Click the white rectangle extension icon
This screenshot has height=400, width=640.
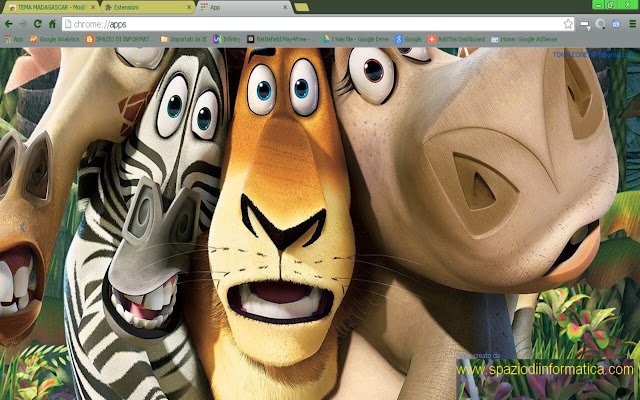[584, 24]
